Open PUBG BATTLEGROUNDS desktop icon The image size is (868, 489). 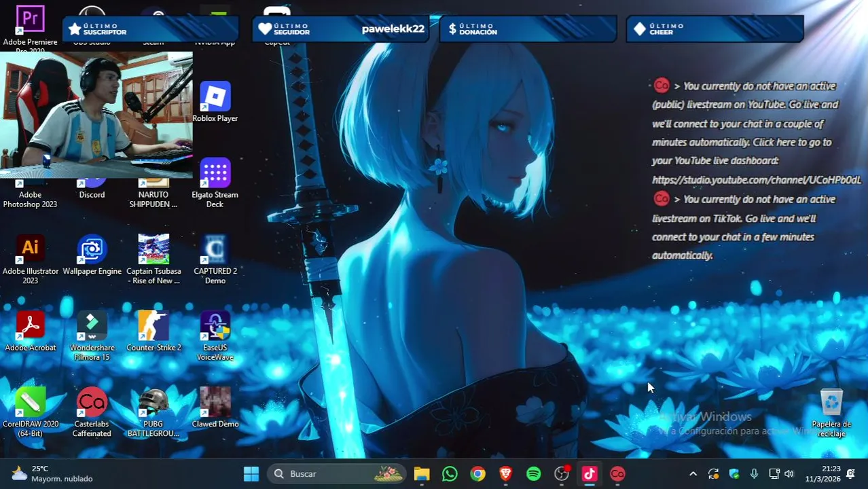153,413
